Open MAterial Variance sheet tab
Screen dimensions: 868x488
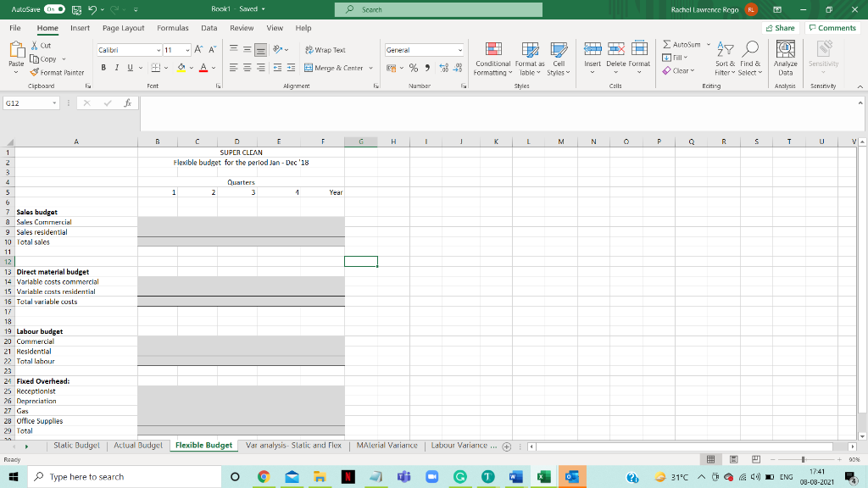tap(387, 446)
